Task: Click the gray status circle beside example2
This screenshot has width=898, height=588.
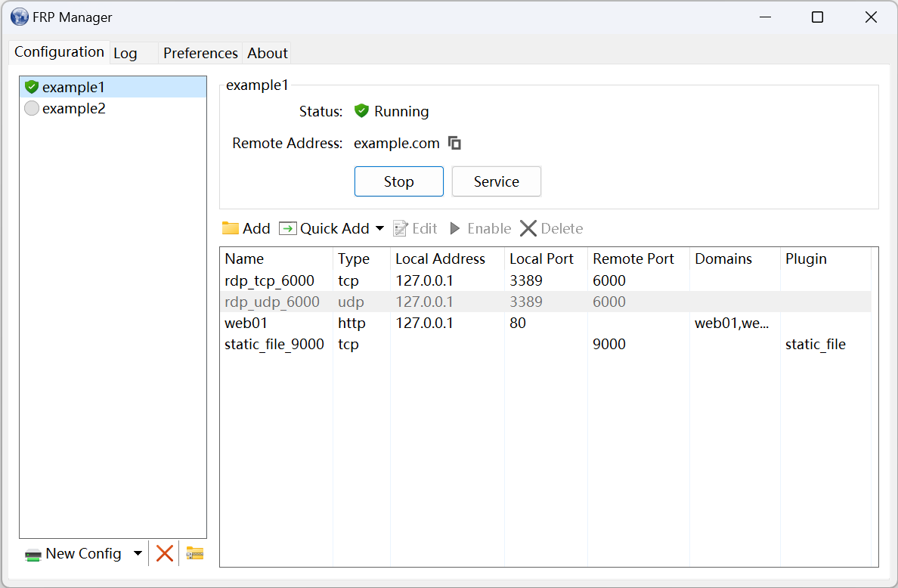Action: coord(32,108)
